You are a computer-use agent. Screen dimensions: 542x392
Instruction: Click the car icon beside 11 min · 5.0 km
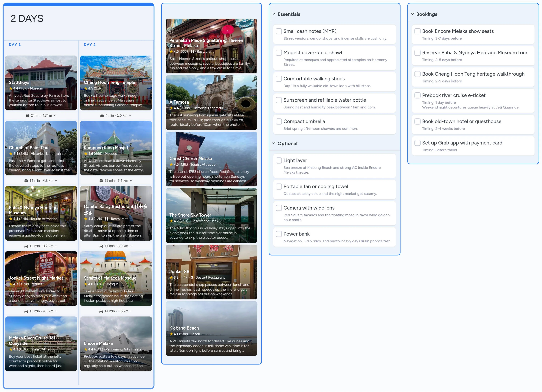[101, 246]
